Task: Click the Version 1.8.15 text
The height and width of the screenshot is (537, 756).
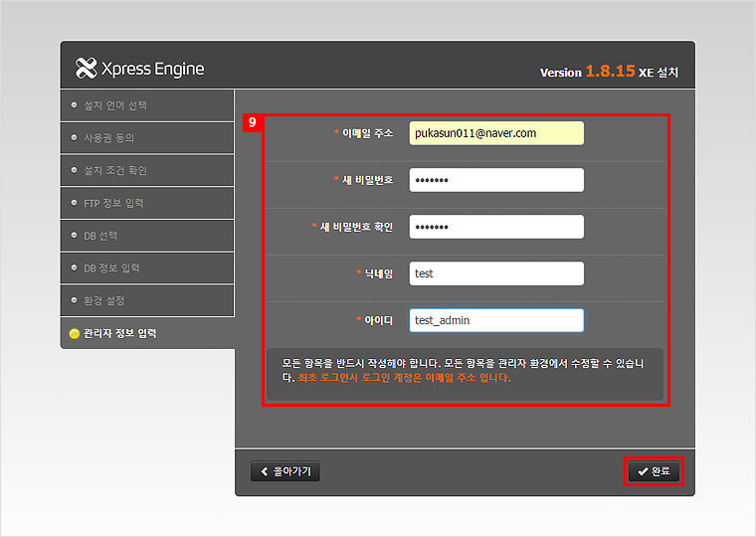Action: [587, 72]
